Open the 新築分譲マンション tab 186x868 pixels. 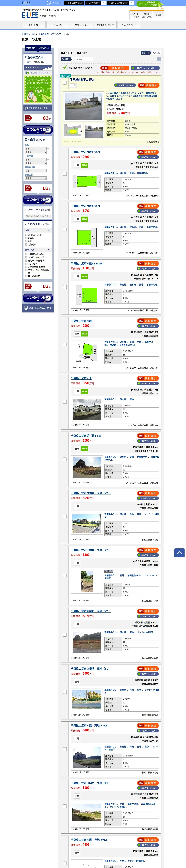point(105,25)
